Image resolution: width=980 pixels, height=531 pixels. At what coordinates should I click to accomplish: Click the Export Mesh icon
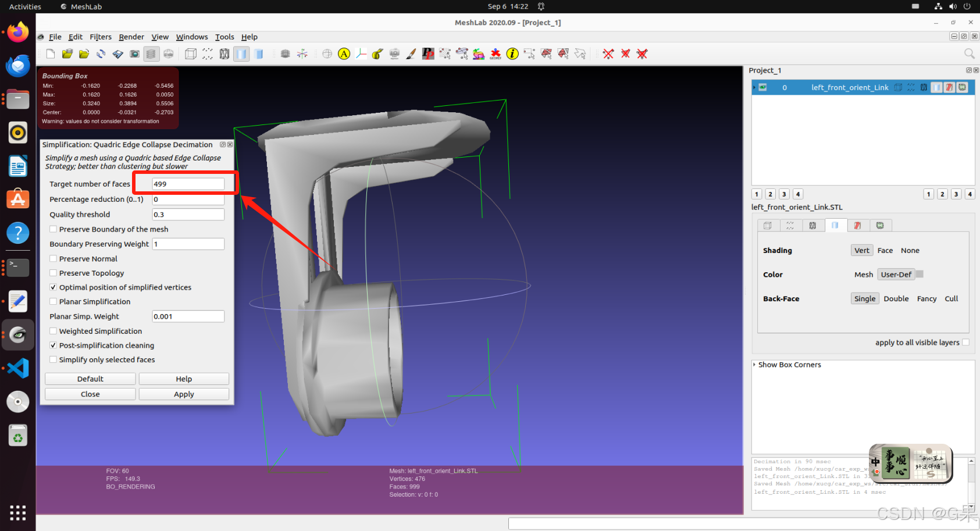[x=118, y=54]
